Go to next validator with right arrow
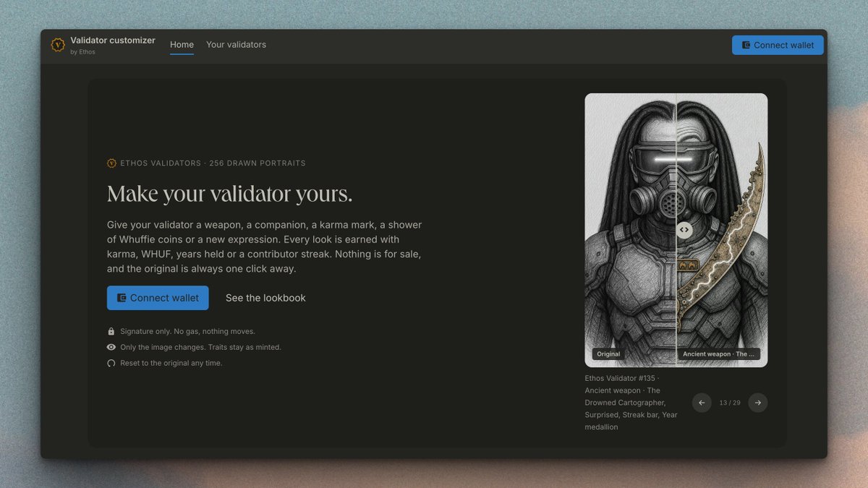 pyautogui.click(x=758, y=403)
